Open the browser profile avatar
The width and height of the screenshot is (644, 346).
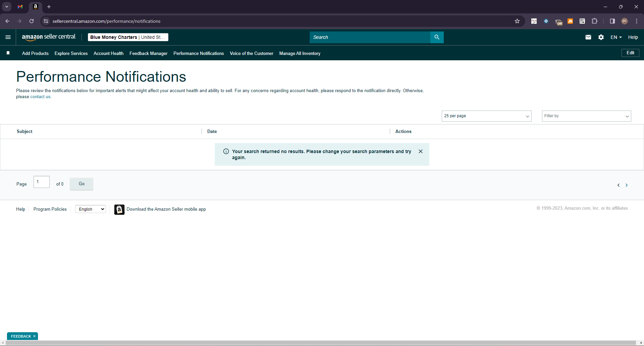(x=625, y=21)
